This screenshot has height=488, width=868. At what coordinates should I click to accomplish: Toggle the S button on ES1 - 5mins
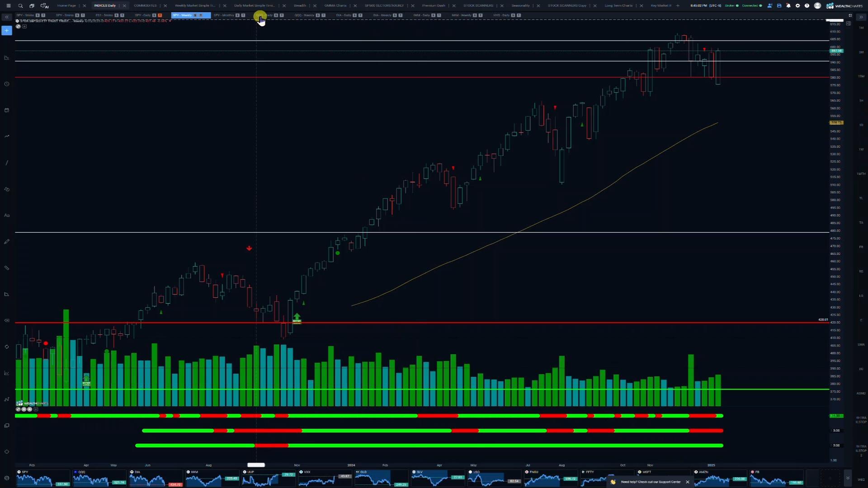pyautogui.click(x=116, y=15)
